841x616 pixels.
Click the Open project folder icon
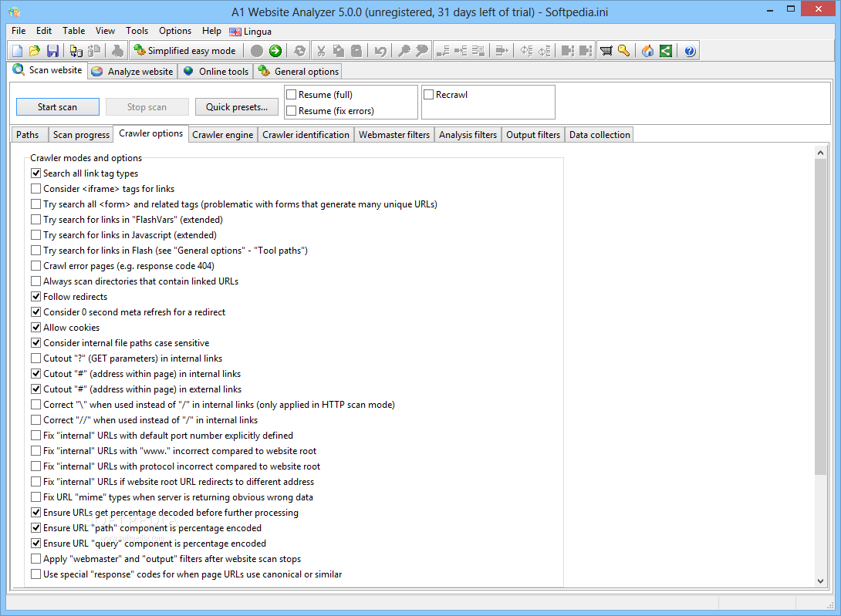pos(34,51)
